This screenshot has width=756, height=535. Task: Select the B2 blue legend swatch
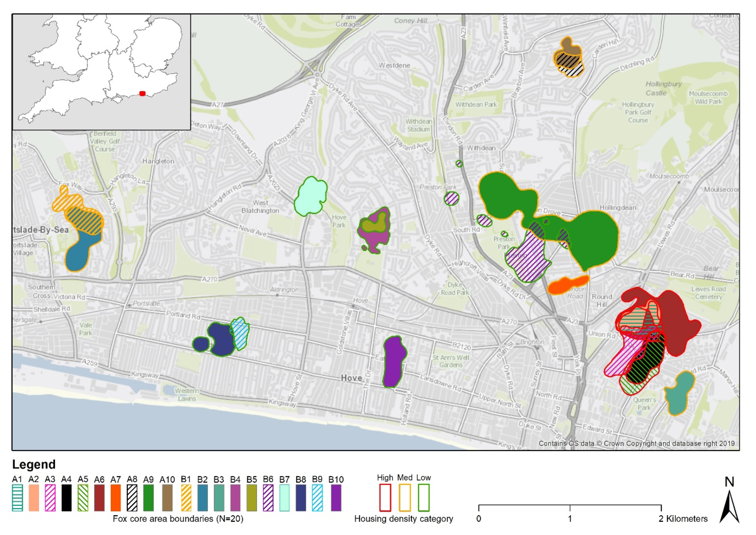[202, 497]
